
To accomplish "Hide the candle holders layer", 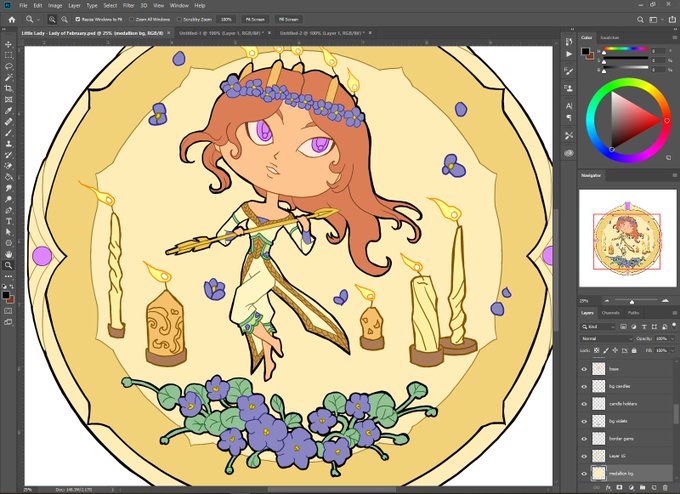I will [x=584, y=404].
